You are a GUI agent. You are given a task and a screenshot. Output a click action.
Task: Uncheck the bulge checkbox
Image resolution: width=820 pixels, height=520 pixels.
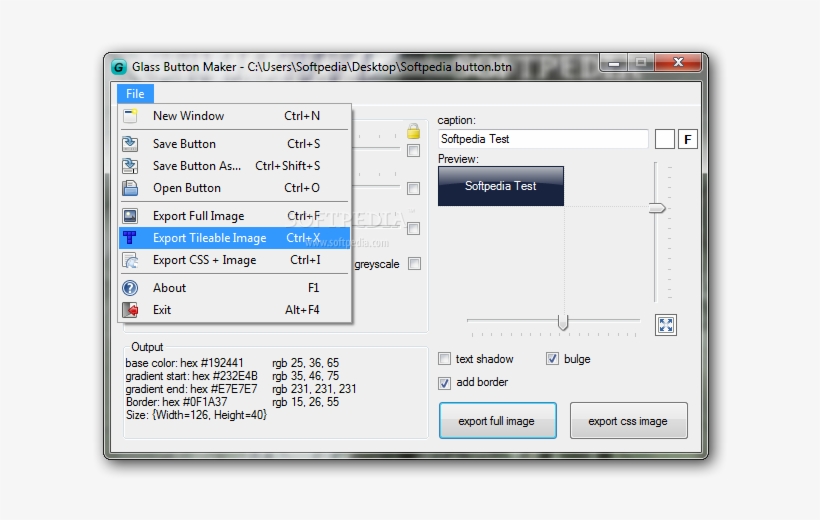point(552,359)
